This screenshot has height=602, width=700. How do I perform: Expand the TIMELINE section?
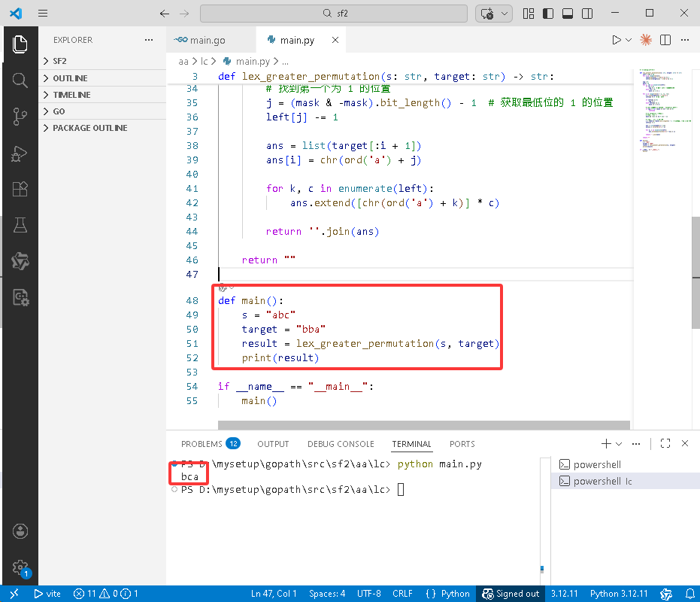pos(102,95)
